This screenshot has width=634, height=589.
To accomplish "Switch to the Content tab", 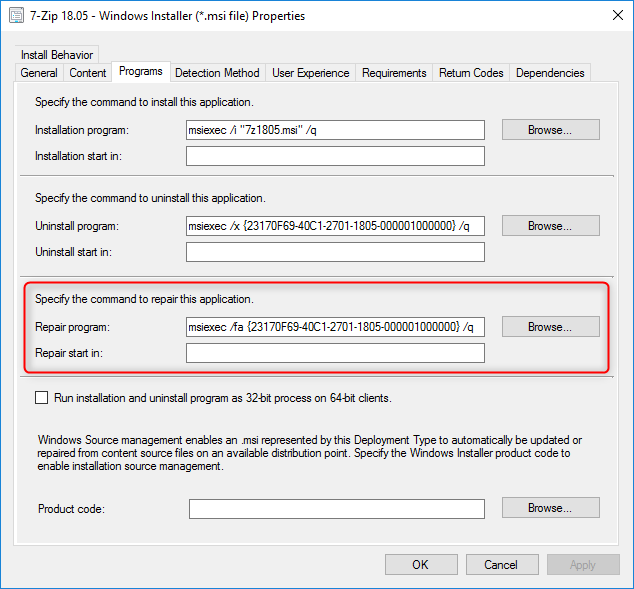I will pos(88,73).
